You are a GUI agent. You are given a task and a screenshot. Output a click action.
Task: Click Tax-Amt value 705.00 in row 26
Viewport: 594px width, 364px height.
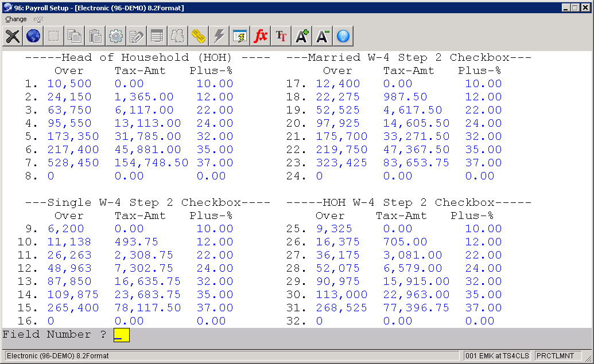(405, 242)
